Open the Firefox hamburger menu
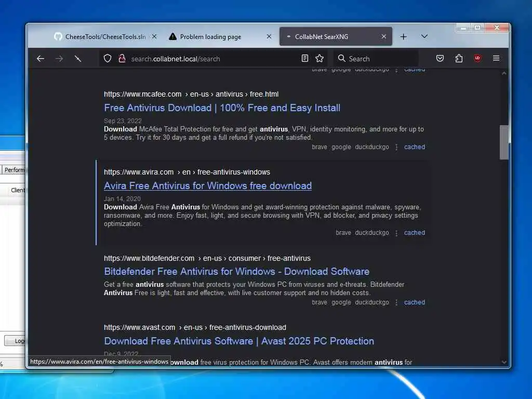Image resolution: width=532 pixels, height=399 pixels. tap(496, 58)
